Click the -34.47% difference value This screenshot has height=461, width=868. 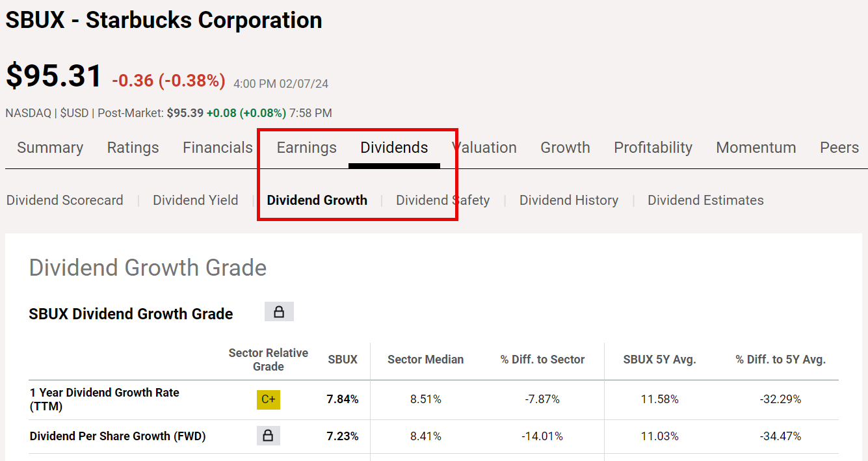[780, 436]
